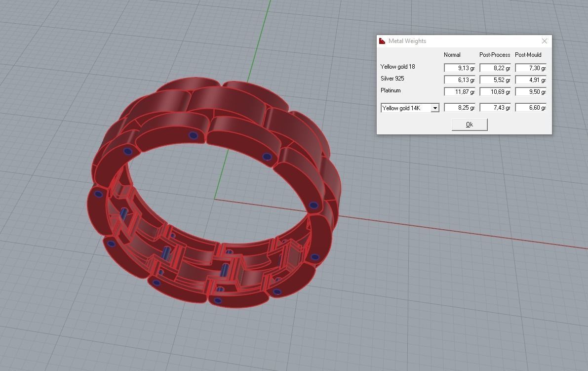588x371 pixels.
Task: Select Yellow gold 18 Post-Mould weight field
Action: [531, 68]
